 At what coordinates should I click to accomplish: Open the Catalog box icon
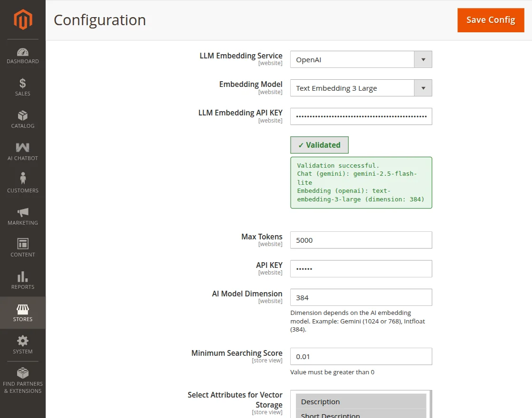pos(23,116)
